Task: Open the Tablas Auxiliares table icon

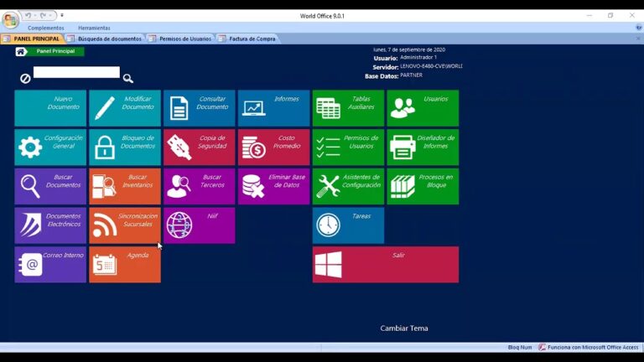Action: click(328, 108)
